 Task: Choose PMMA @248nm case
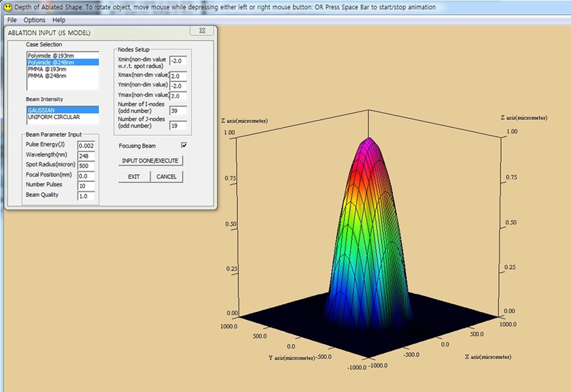tap(47, 75)
